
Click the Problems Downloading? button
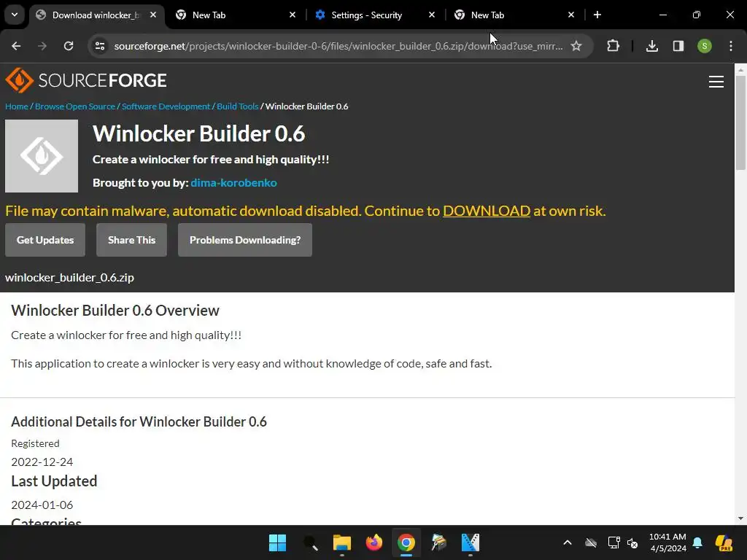tap(245, 240)
